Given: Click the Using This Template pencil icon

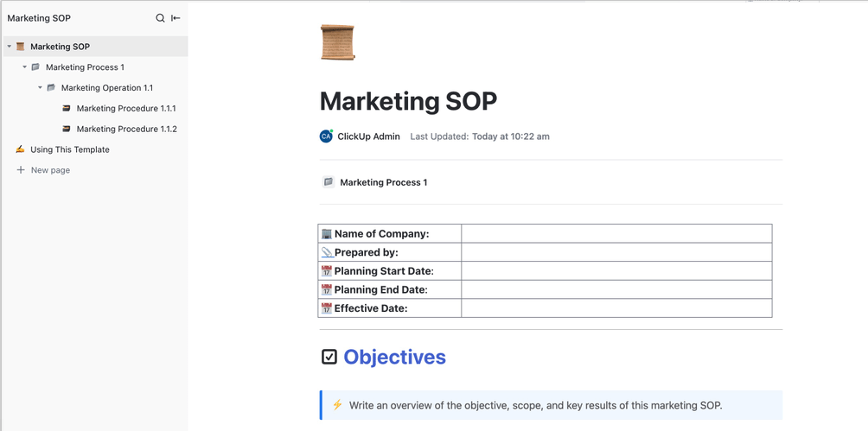Looking at the screenshot, I should coord(20,149).
